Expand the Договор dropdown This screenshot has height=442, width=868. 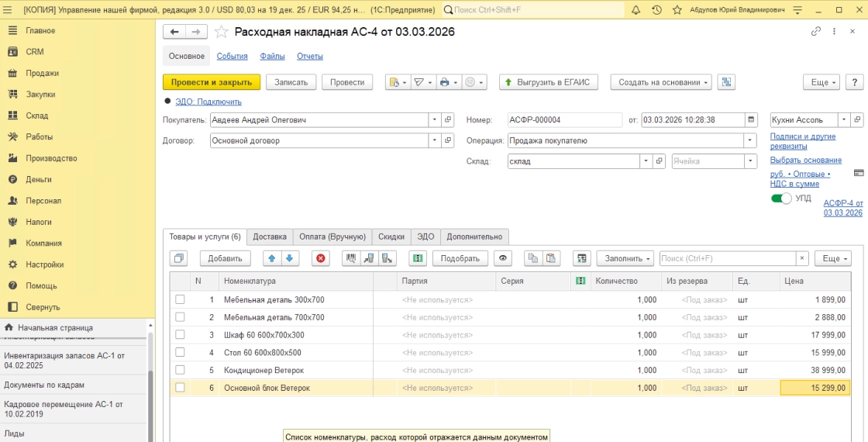tap(435, 140)
